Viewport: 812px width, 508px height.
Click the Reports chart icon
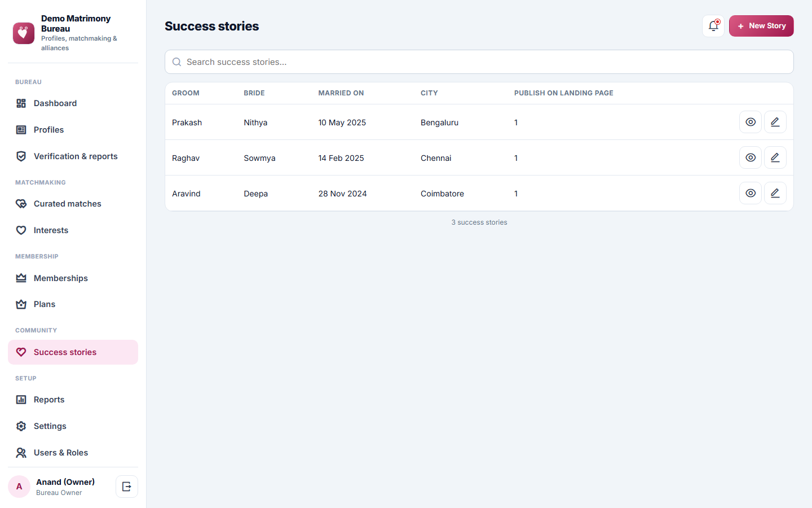tap(21, 400)
